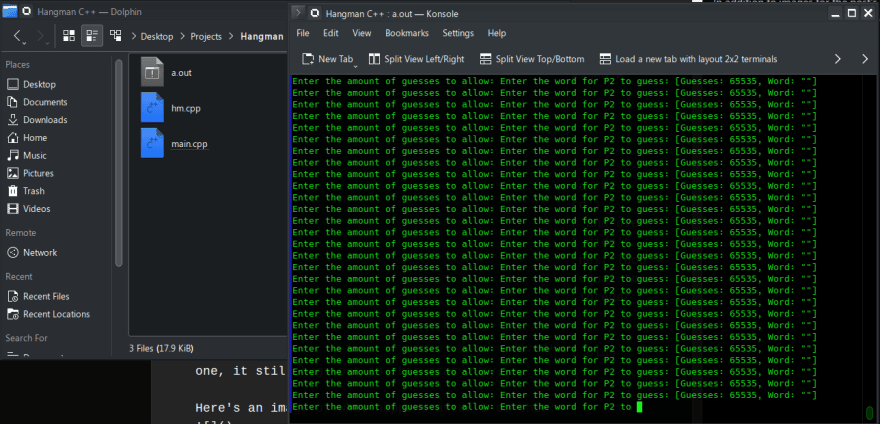Open New Tab dropdown arrow in Konsole
This screenshot has height=424, width=880.
point(356,66)
